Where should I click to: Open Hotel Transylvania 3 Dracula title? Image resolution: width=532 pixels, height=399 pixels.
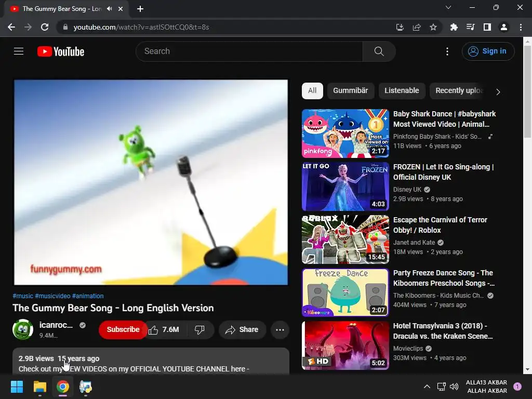pyautogui.click(x=443, y=331)
